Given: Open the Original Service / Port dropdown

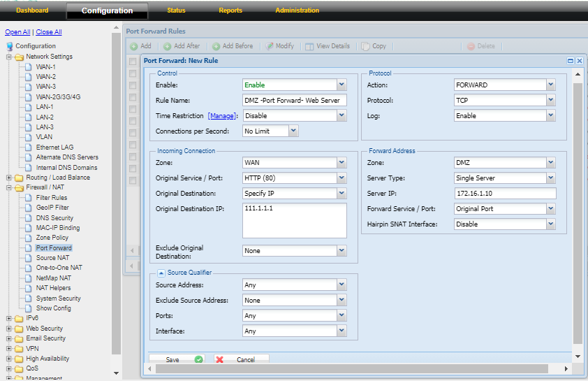Looking at the screenshot, I should (x=341, y=178).
